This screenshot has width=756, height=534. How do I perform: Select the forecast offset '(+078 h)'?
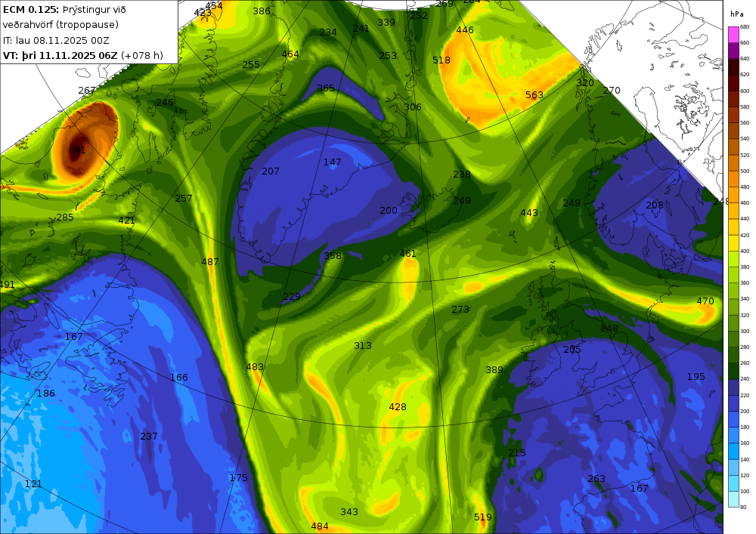click(x=142, y=55)
